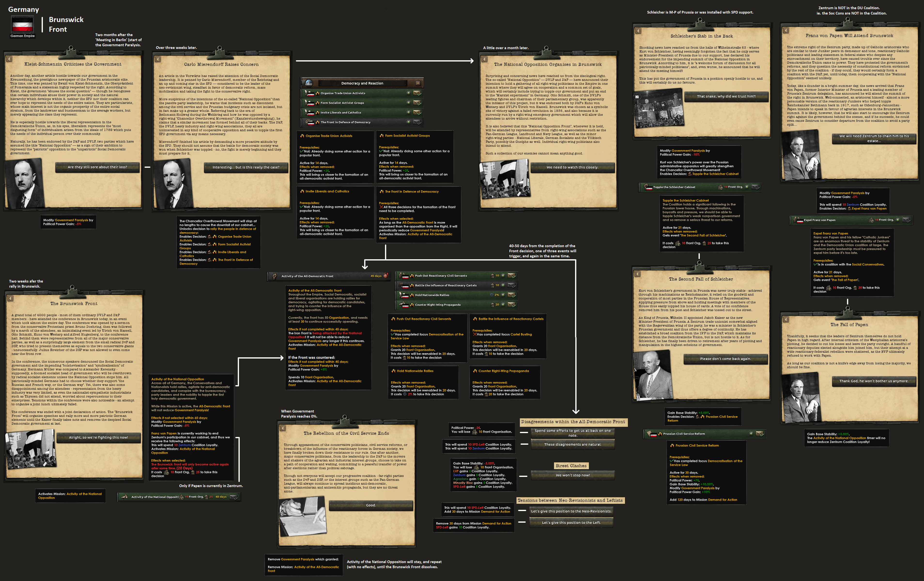Click envelope icon for Counter Right-Wing Propaganda
The image size is (924, 581).
click(511, 305)
